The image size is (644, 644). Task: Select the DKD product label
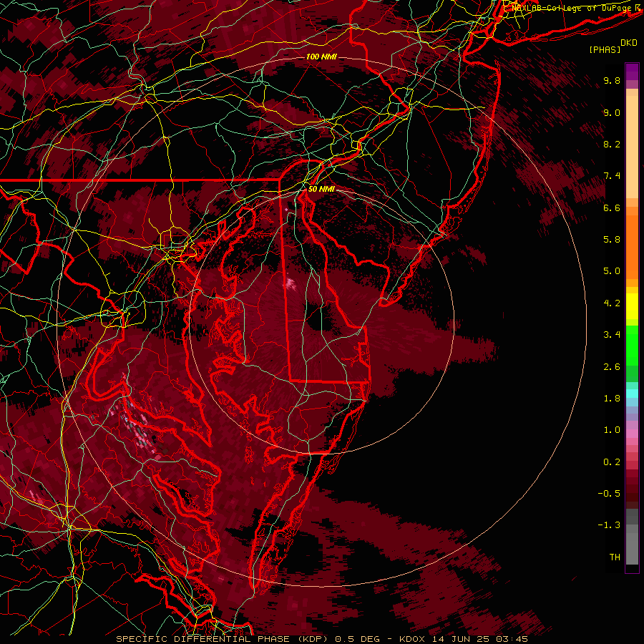click(x=629, y=43)
